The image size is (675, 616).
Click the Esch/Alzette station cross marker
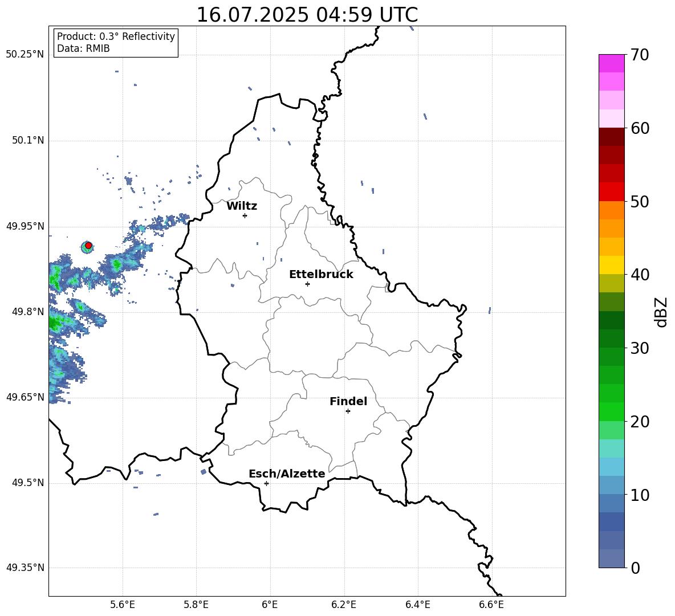266,483
